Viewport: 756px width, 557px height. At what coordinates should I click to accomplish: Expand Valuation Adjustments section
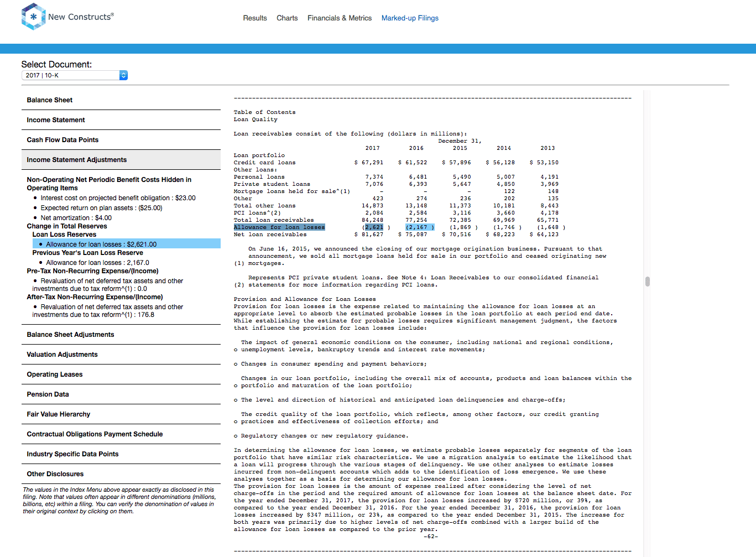[x=121, y=355]
